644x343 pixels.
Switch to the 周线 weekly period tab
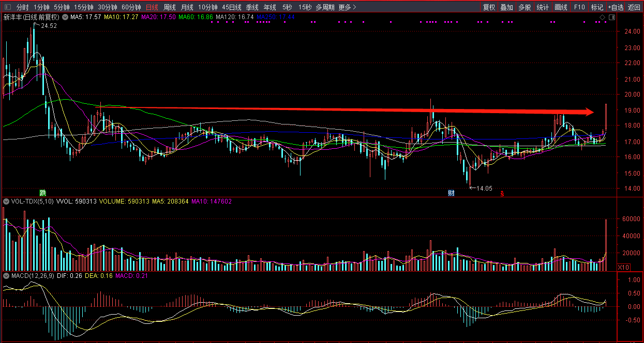point(170,7)
